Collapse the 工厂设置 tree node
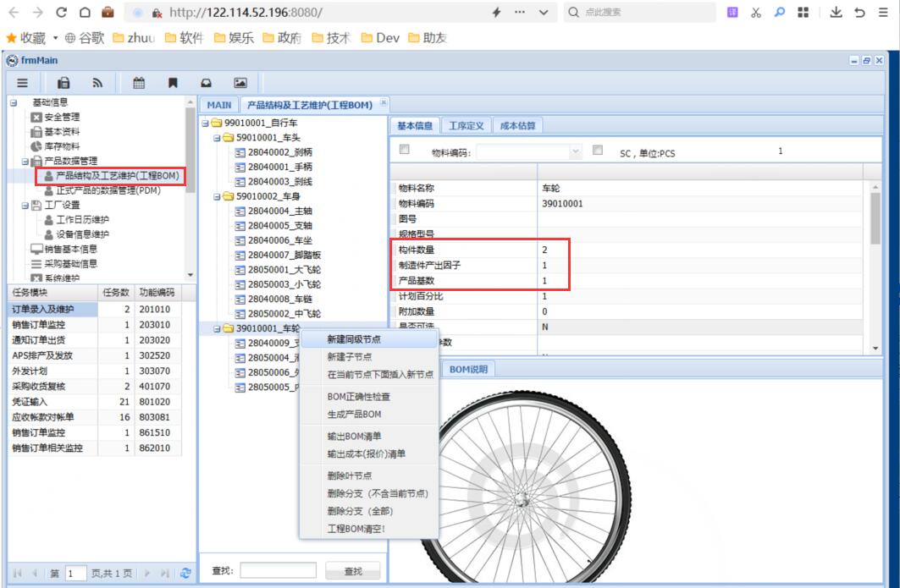 pyautogui.click(x=25, y=206)
